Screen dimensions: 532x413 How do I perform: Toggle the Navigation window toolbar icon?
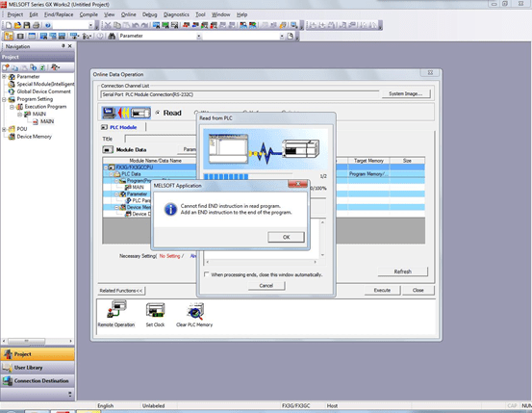tap(9, 36)
